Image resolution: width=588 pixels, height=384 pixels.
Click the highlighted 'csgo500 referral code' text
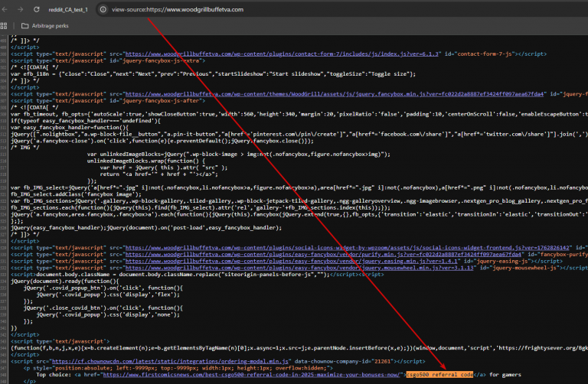pyautogui.click(x=439, y=375)
